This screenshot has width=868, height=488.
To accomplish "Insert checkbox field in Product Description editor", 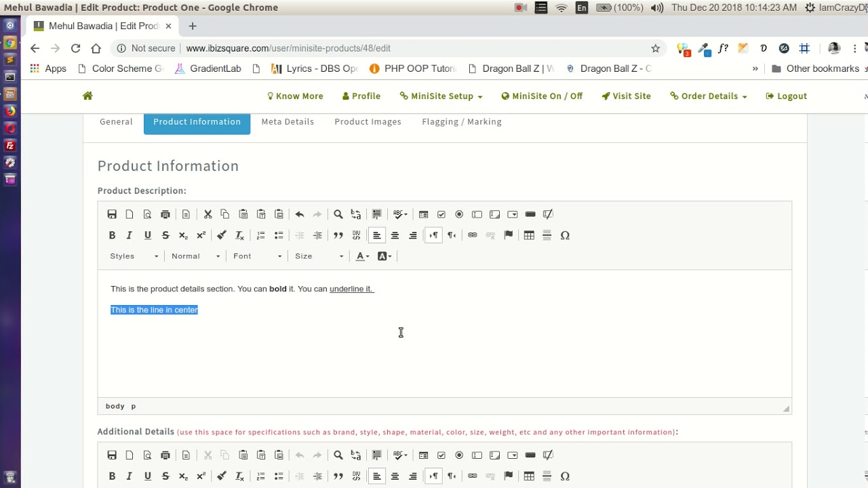I will pos(441,214).
